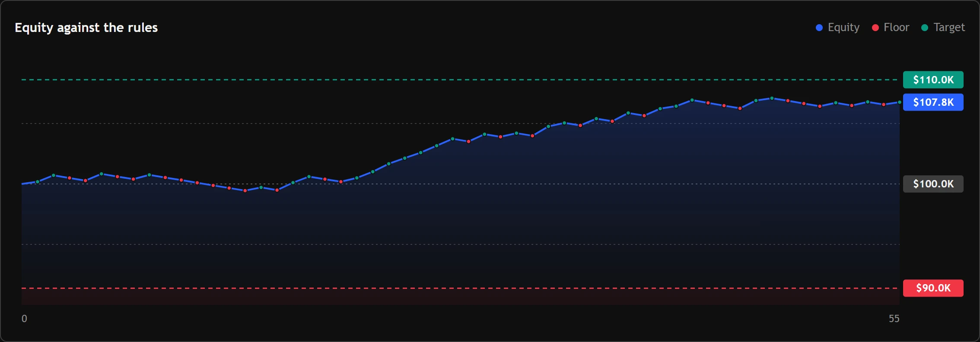Click the chart title Equity against the rules
Screen dimensions: 980x342
pos(86,28)
